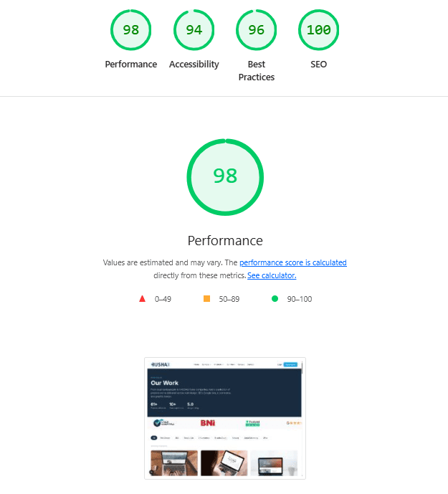Image resolution: width=448 pixels, height=494 pixels.
Task: Click the large 98 Performance gauge
Action: (225, 177)
